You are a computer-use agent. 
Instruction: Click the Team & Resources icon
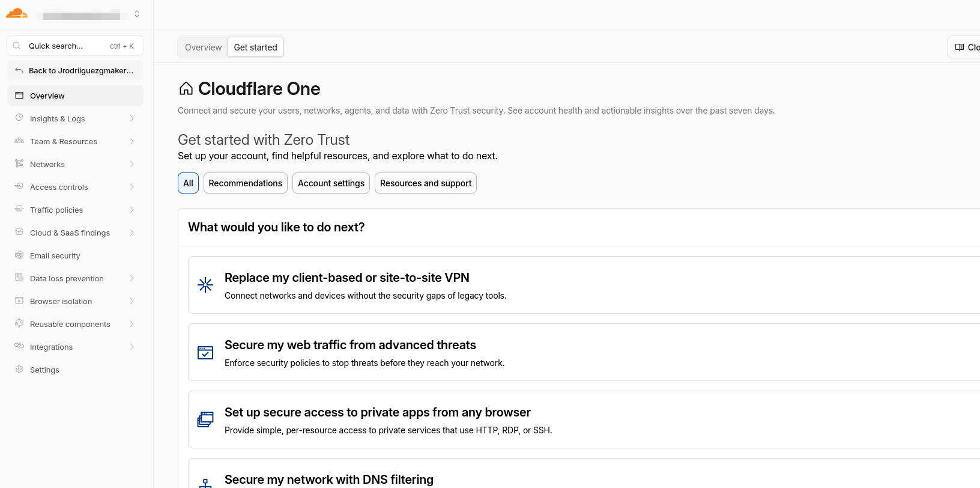coord(19,141)
